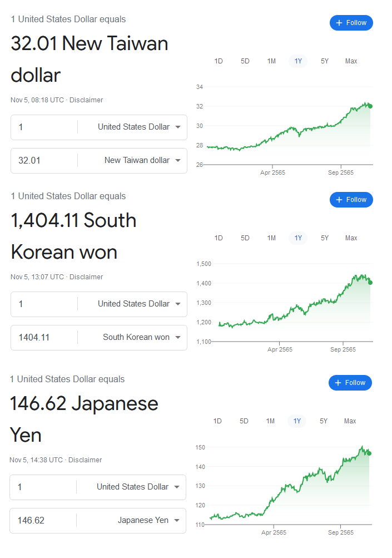Select 5Y range on Taiwan dollar chart

click(325, 61)
